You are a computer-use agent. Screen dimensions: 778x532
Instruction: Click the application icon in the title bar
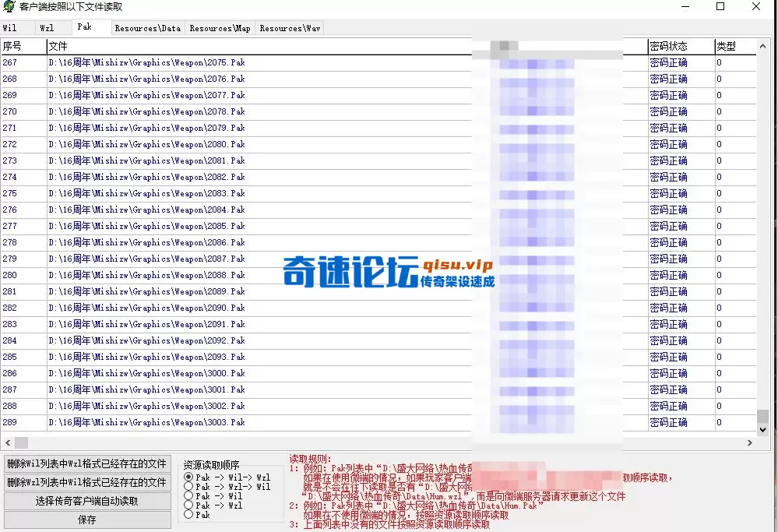[8, 7]
